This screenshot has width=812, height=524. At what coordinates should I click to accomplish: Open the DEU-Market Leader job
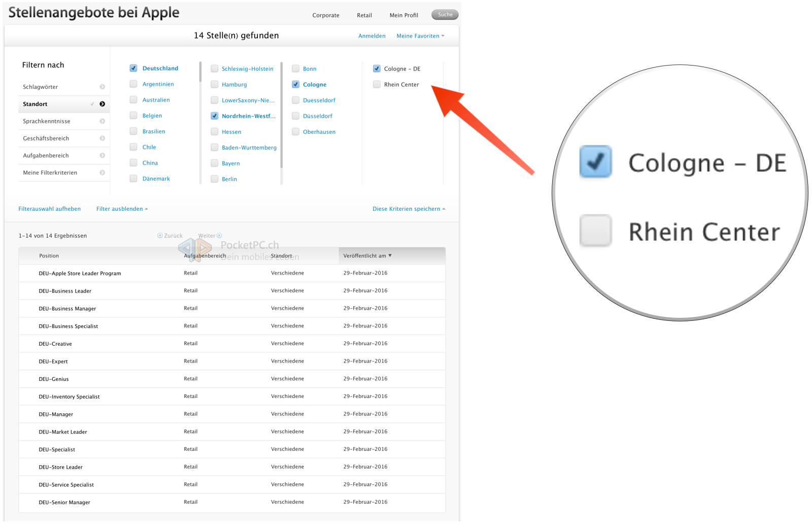click(63, 432)
